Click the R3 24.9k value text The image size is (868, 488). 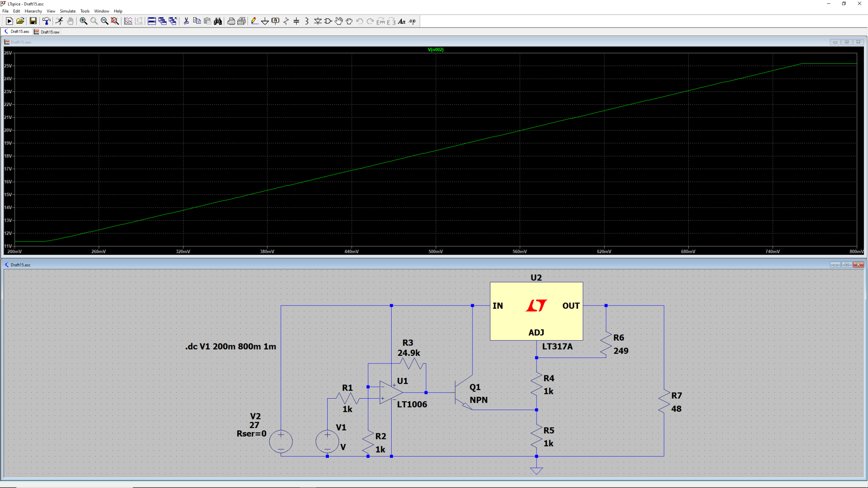coord(409,353)
